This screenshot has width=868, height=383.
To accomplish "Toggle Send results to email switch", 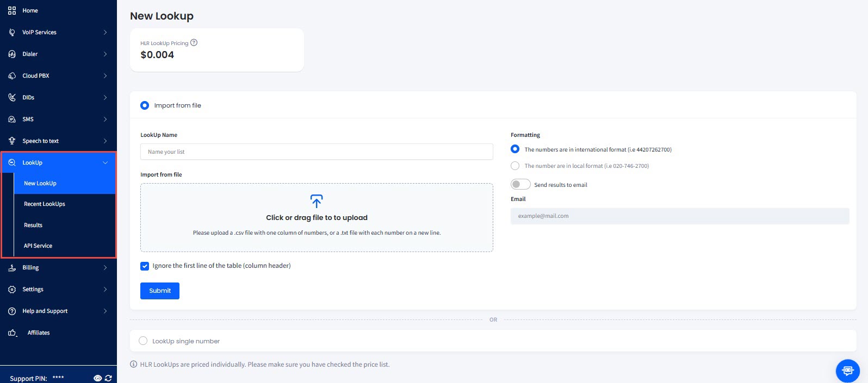I will tap(520, 184).
